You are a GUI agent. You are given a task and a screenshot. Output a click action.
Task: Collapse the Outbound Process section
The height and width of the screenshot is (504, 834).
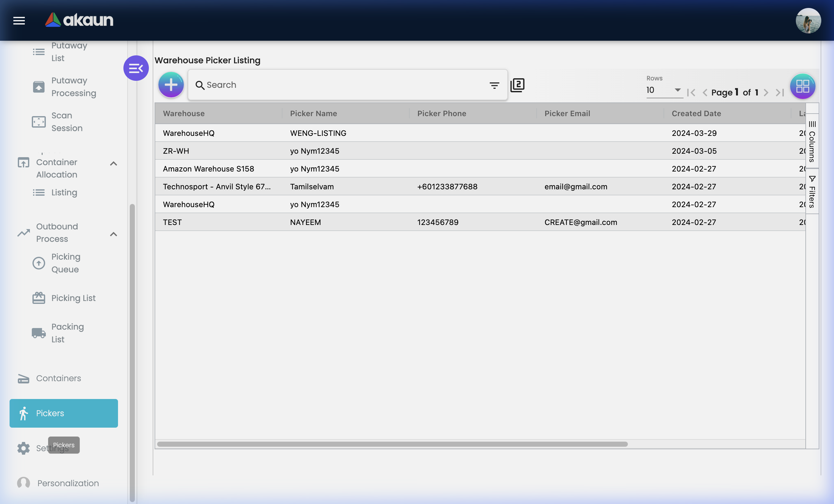point(113,234)
